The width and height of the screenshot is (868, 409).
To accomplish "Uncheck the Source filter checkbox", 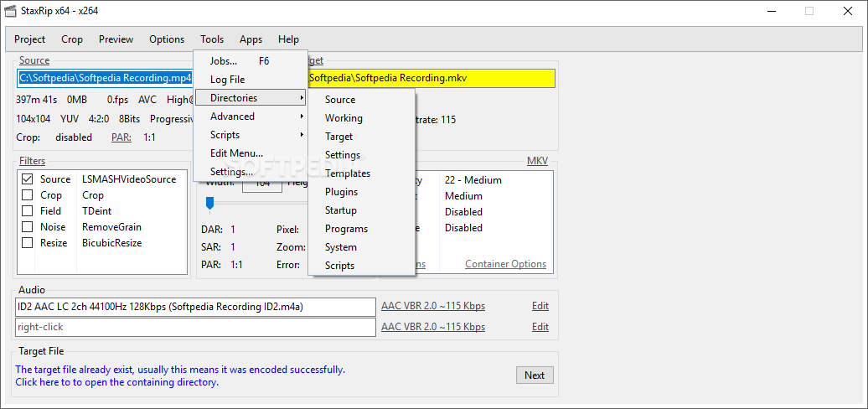I will [x=27, y=179].
